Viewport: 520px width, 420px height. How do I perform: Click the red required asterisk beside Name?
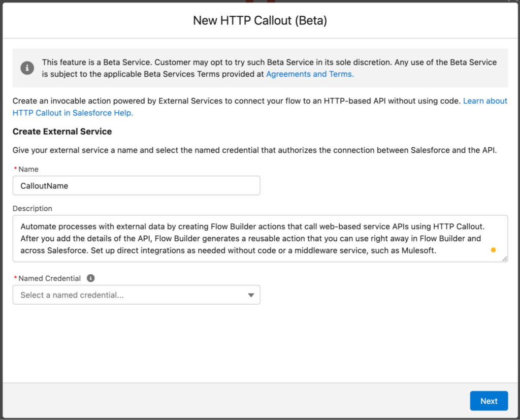(15, 169)
